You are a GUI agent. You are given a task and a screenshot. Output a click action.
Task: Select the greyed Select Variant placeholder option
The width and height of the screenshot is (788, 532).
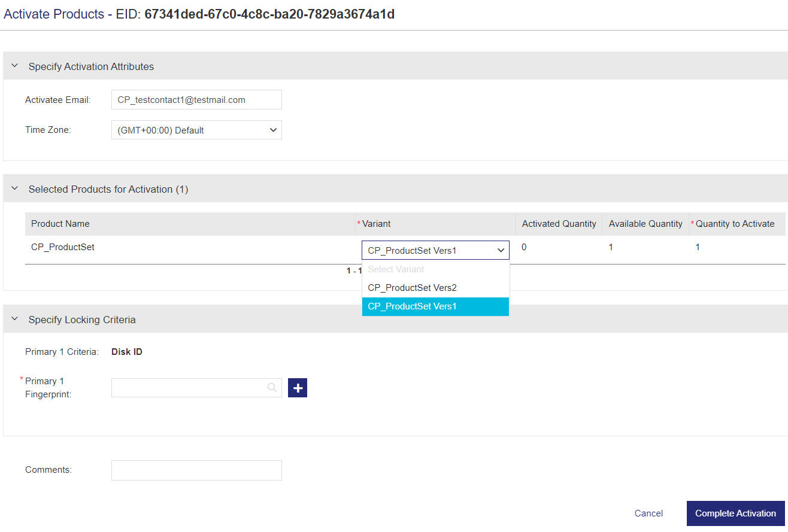tap(435, 269)
